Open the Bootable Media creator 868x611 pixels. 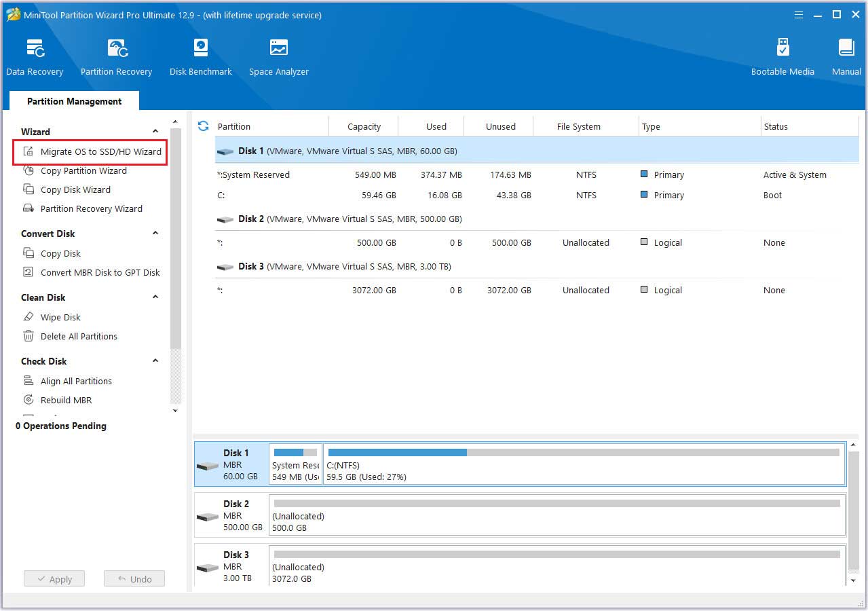[x=782, y=54]
